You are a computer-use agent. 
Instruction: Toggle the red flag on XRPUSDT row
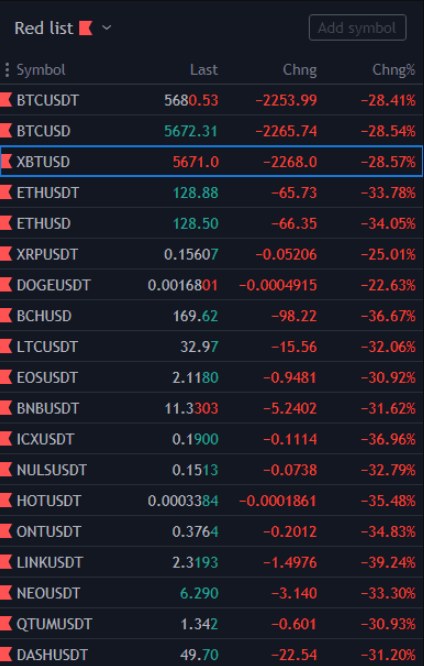6,254
